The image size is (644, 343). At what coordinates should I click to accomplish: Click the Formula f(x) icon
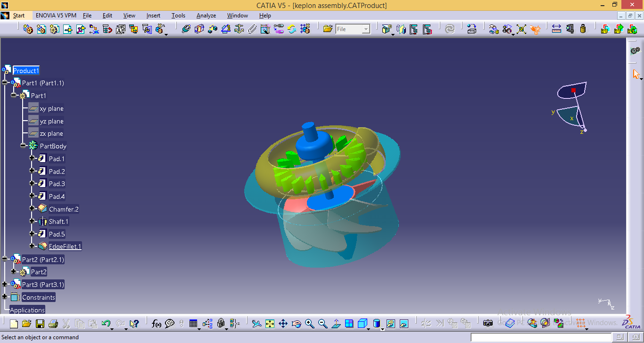[157, 323]
